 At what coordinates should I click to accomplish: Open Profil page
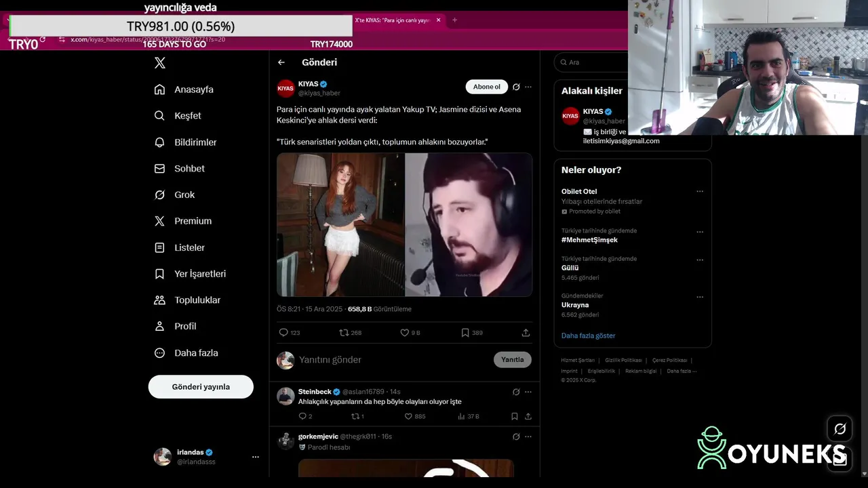point(175,327)
